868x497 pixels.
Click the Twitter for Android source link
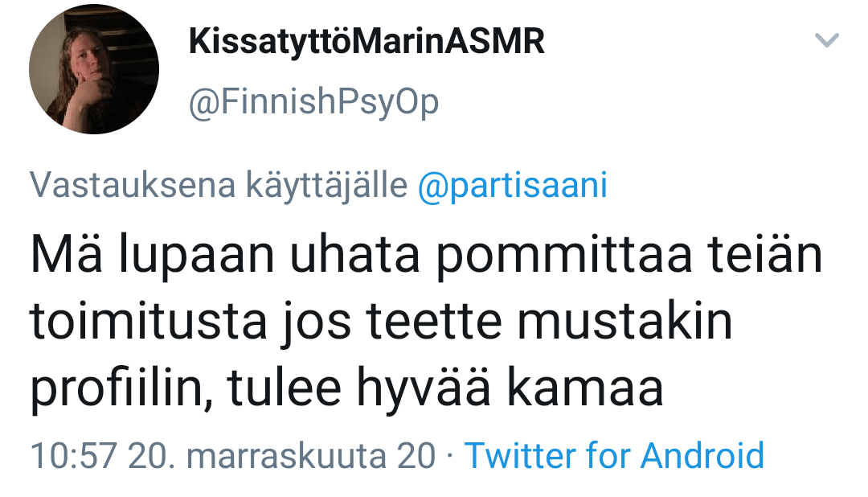tap(614, 456)
